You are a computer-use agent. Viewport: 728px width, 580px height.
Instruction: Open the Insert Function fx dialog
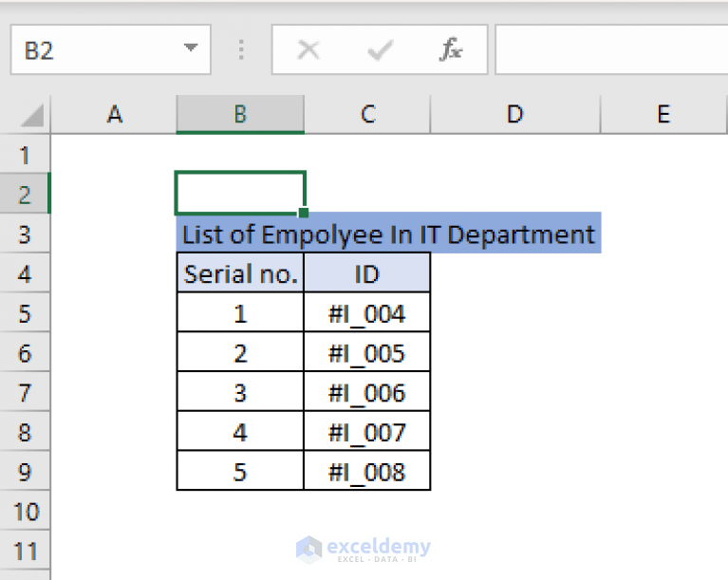point(450,49)
